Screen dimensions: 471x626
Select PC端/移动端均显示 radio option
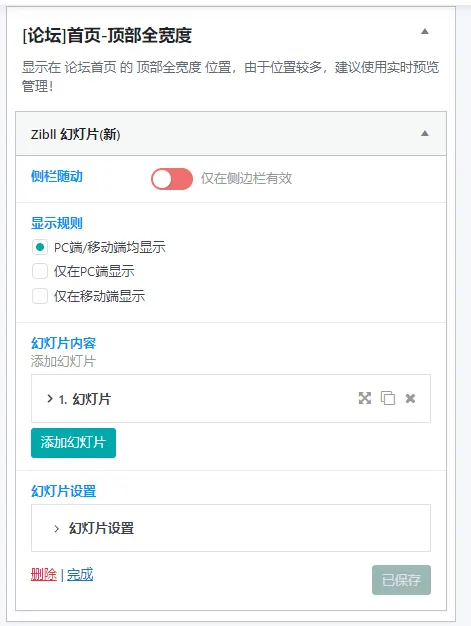pyautogui.click(x=40, y=248)
